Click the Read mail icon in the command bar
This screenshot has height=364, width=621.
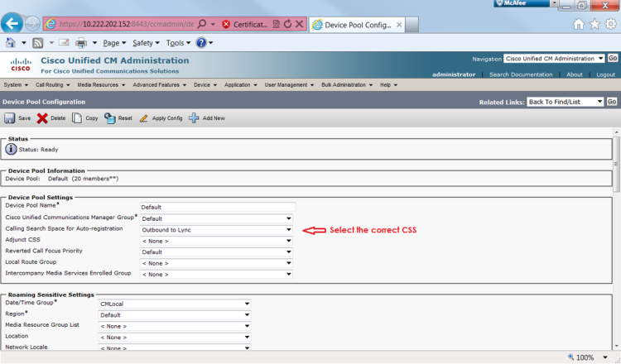(x=64, y=42)
